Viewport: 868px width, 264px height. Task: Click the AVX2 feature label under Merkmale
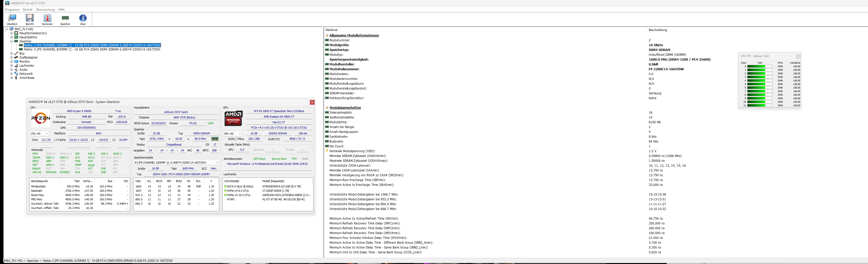pyautogui.click(x=91, y=158)
